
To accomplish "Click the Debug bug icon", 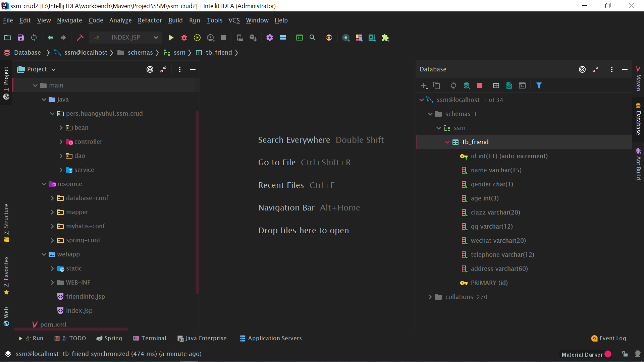I will 184,38.
